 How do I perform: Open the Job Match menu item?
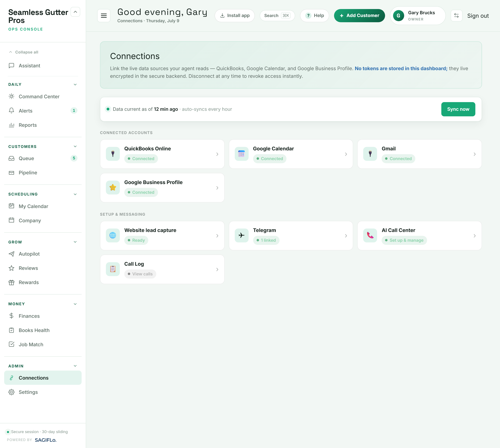[x=43, y=344]
